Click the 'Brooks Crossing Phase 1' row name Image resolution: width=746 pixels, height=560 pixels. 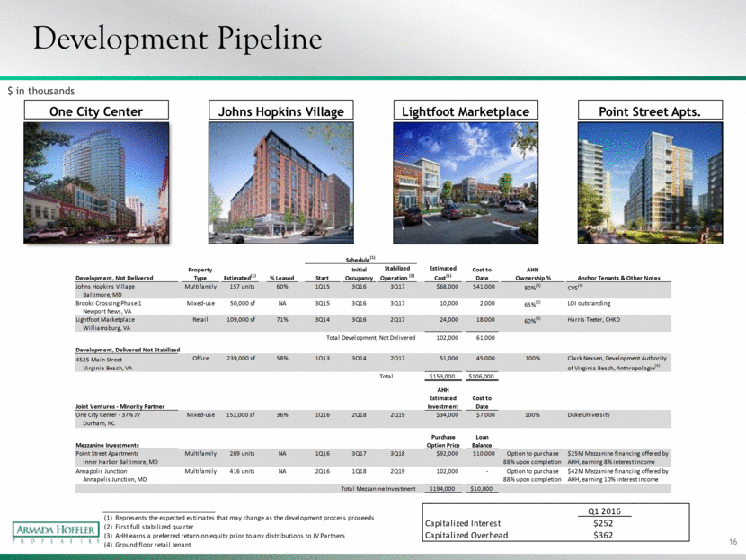tap(109, 303)
